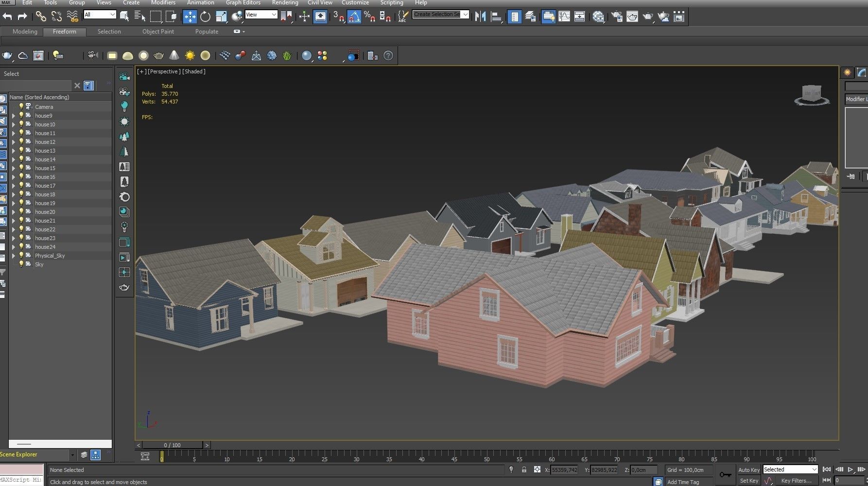The image size is (868, 486).
Task: Expand the house10 tree node
Action: (x=14, y=124)
